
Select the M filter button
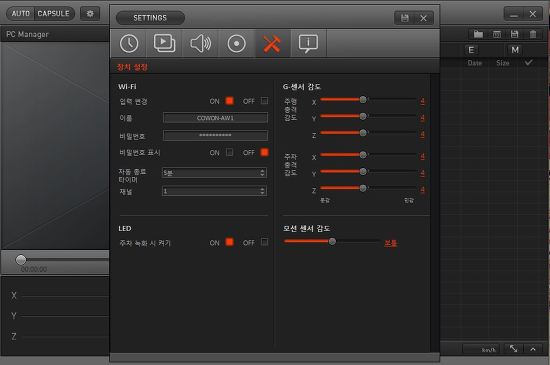(515, 50)
